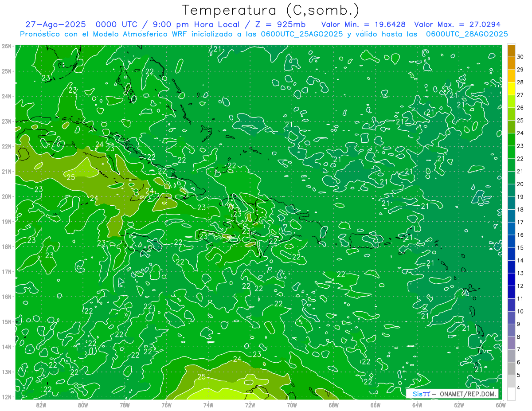Click the '68W' longitude axis label

pyautogui.click(x=333, y=405)
